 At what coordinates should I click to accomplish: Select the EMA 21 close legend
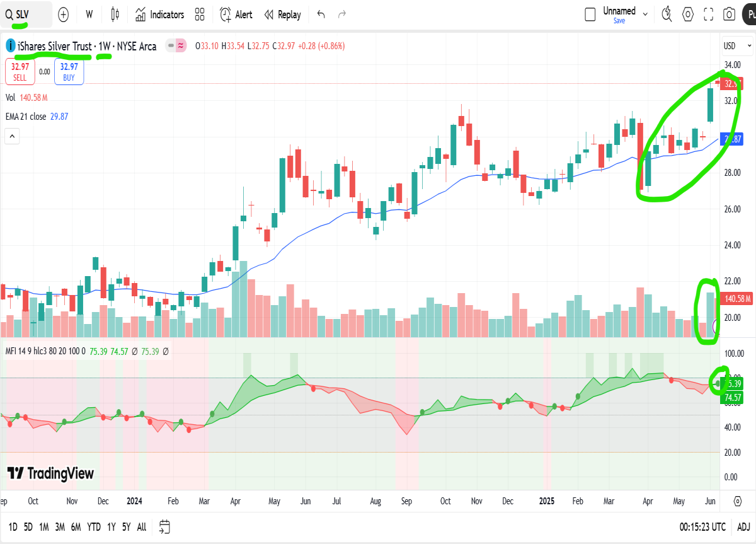tap(37, 116)
